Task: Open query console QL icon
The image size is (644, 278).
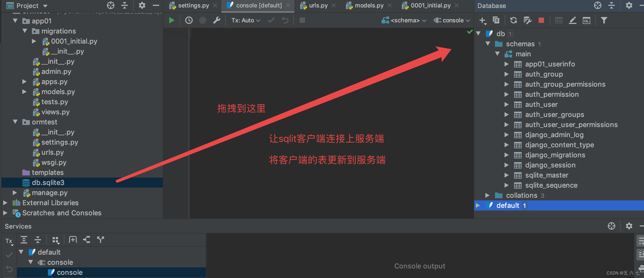Action: coord(586,20)
